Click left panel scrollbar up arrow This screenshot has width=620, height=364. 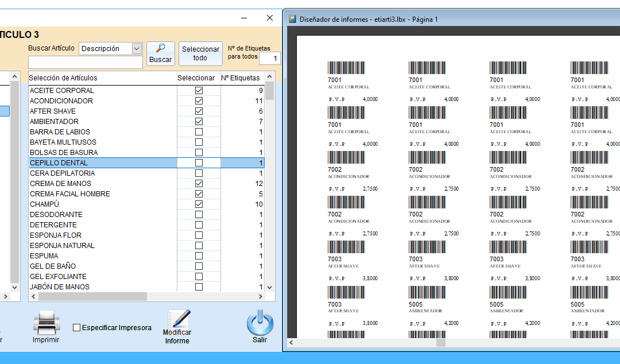14,76
